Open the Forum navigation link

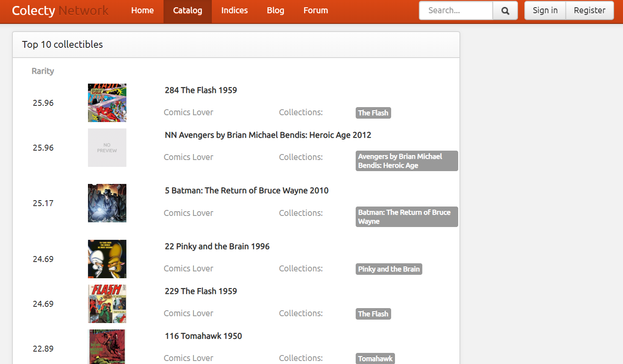tap(316, 11)
